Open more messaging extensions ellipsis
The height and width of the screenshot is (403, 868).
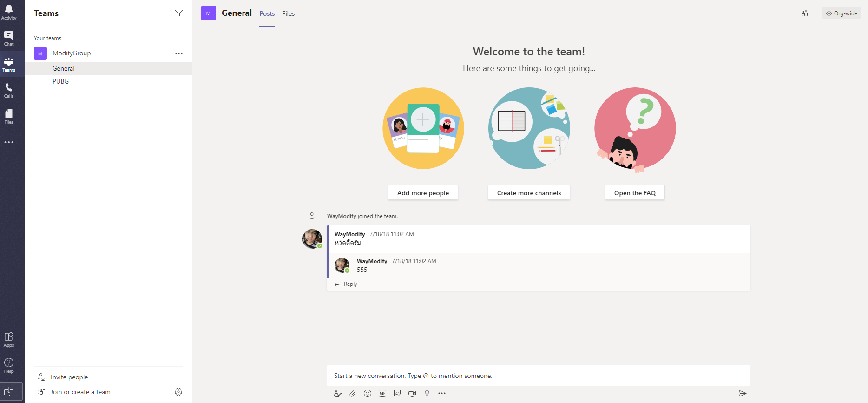[x=442, y=393]
